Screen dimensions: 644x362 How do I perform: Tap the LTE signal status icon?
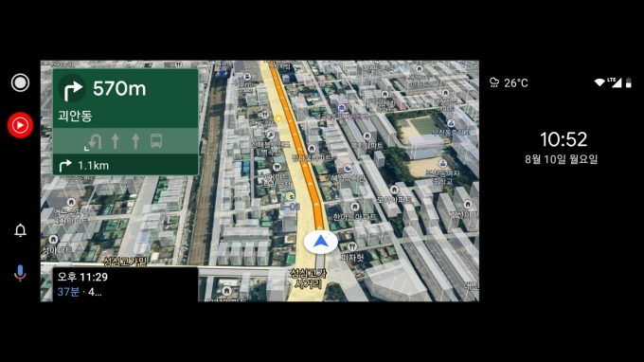tap(615, 82)
